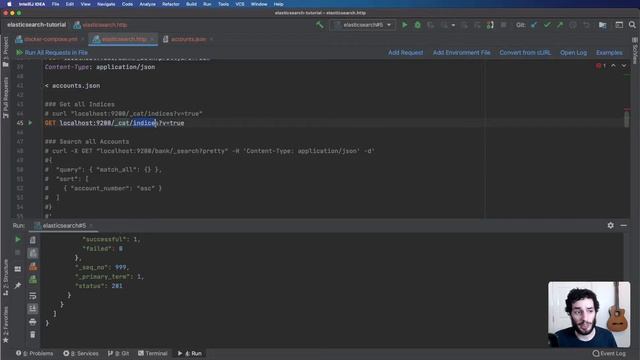Show Git history clock icon

(573, 25)
